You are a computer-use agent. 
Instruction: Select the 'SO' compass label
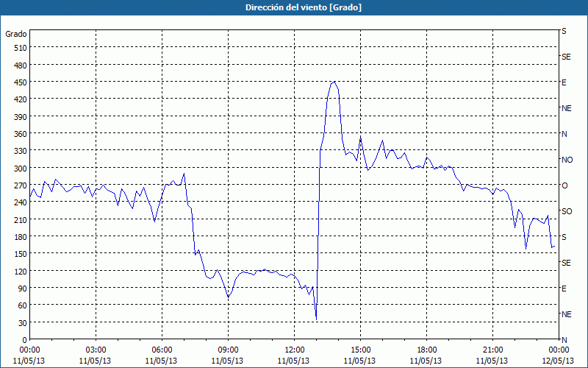[x=567, y=211]
